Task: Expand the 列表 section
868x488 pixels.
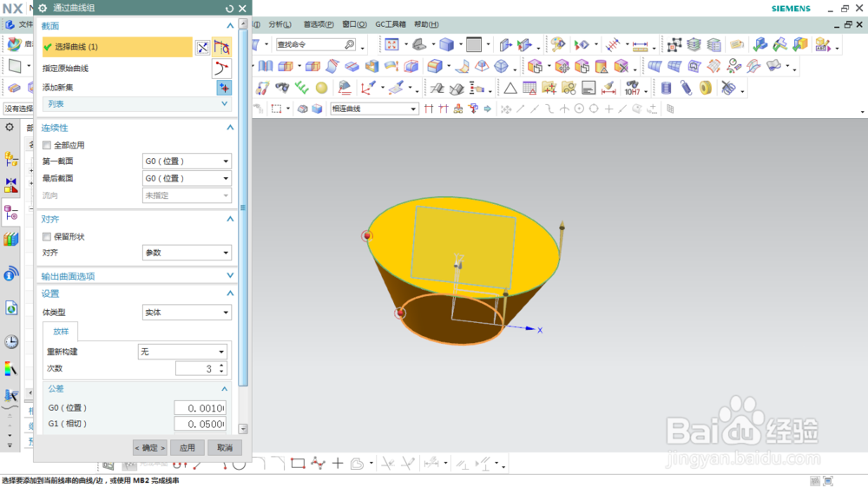Action: (136, 104)
